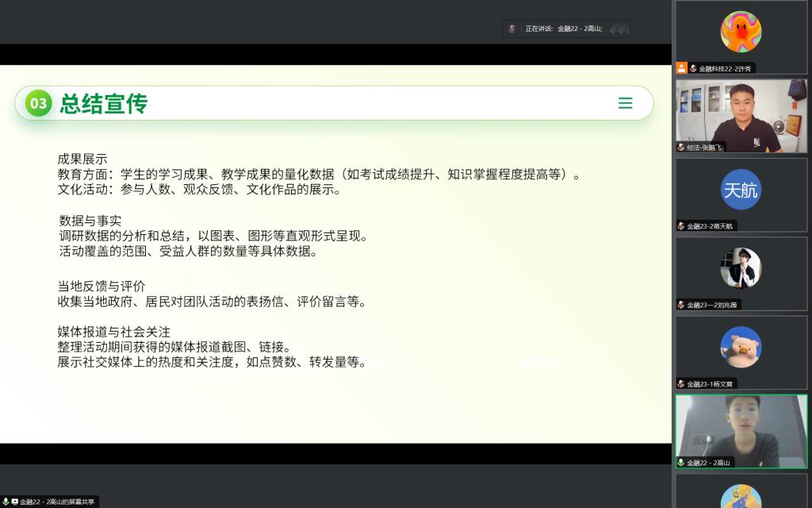Click active green mic icon of 金融22-2高山
This screenshot has width=812, height=508.
click(x=681, y=463)
